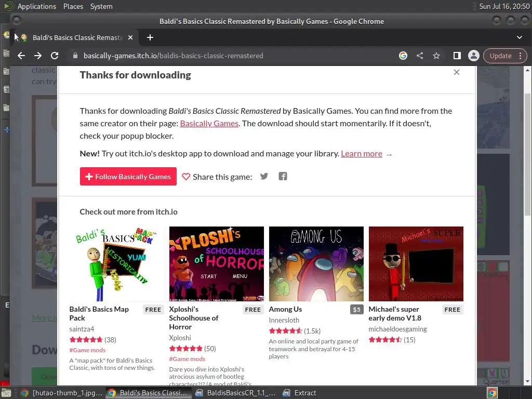The height and width of the screenshot is (399, 532).
Task: Open the Places menu
Action: 73,6
